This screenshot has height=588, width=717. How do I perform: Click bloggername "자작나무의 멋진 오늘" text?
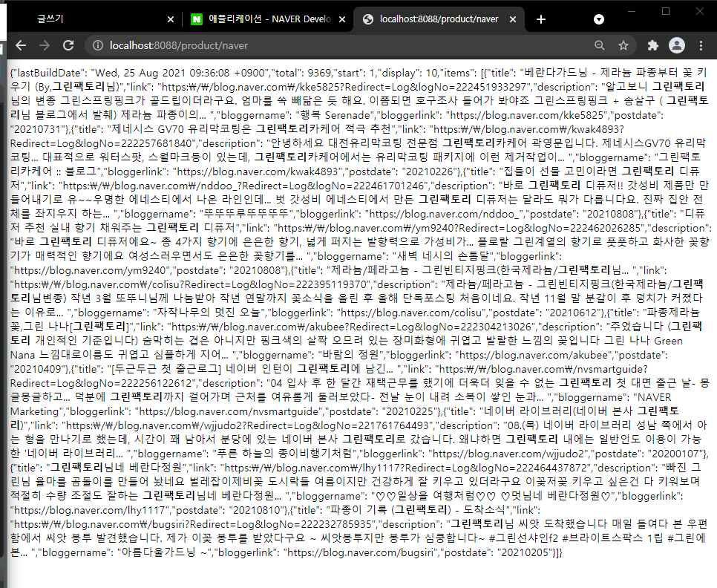[x=209, y=313]
